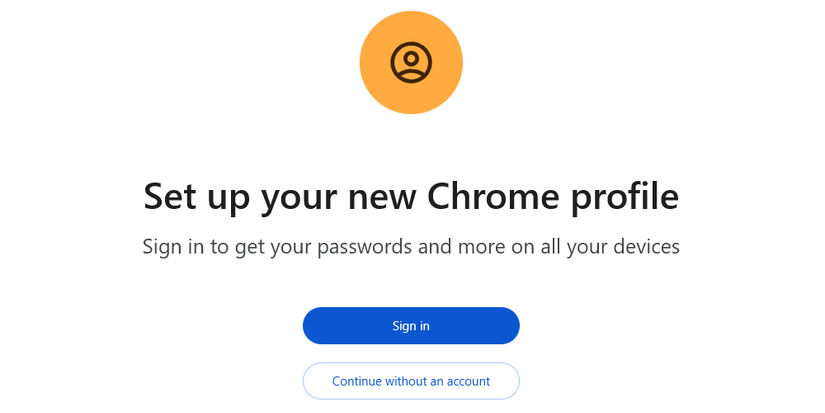Click the "Set up your new Chrome profile" heading
Viewport: 825px width, 413px height.
tap(411, 196)
